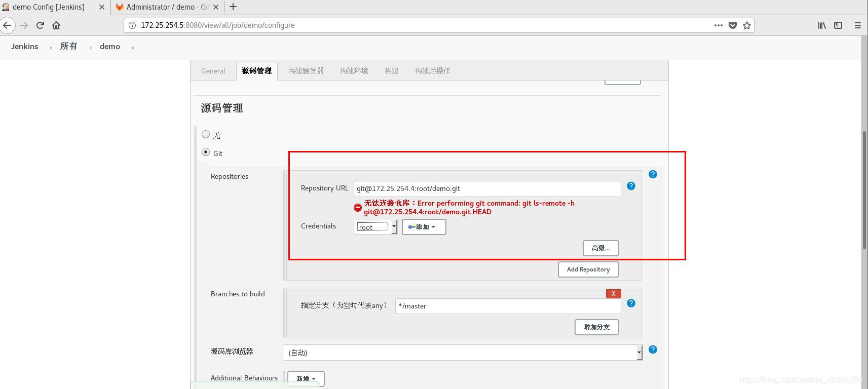The width and height of the screenshot is (868, 389).
Task: Switch to the 构建环境 tab
Action: tap(354, 71)
